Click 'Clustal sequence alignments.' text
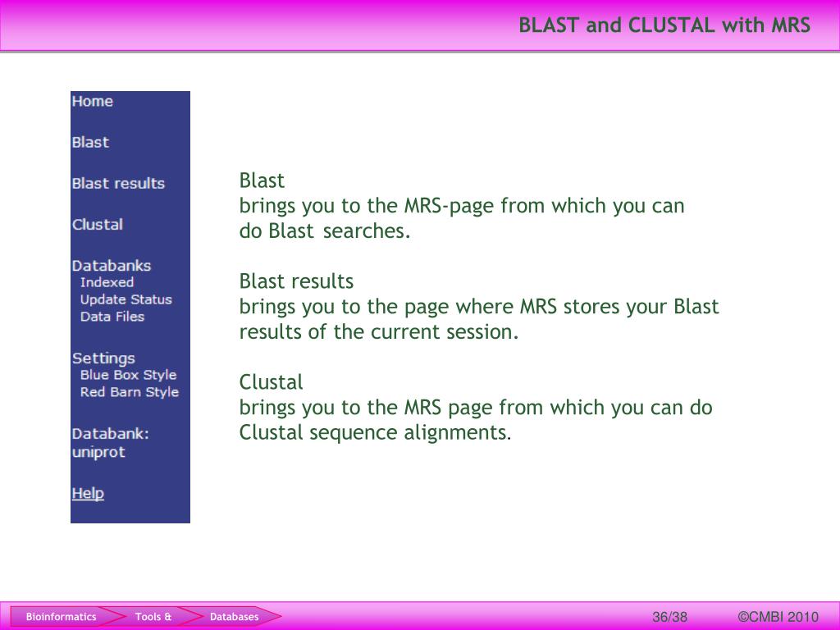Image resolution: width=840 pixels, height=630 pixels. click(x=375, y=432)
